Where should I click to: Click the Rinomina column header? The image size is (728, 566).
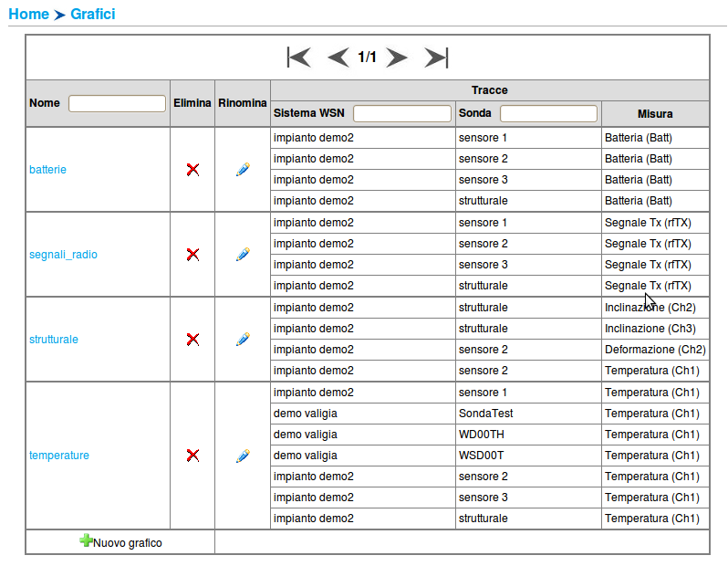[243, 103]
